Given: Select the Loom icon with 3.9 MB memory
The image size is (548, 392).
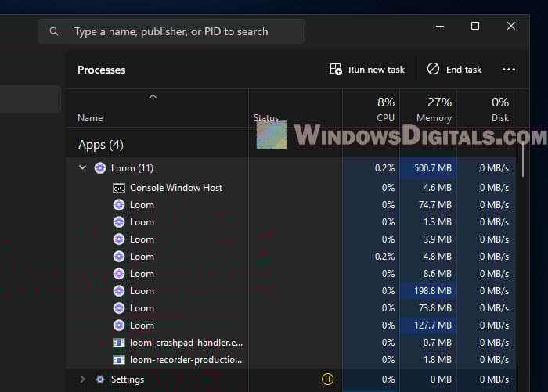Looking at the screenshot, I should pos(119,239).
